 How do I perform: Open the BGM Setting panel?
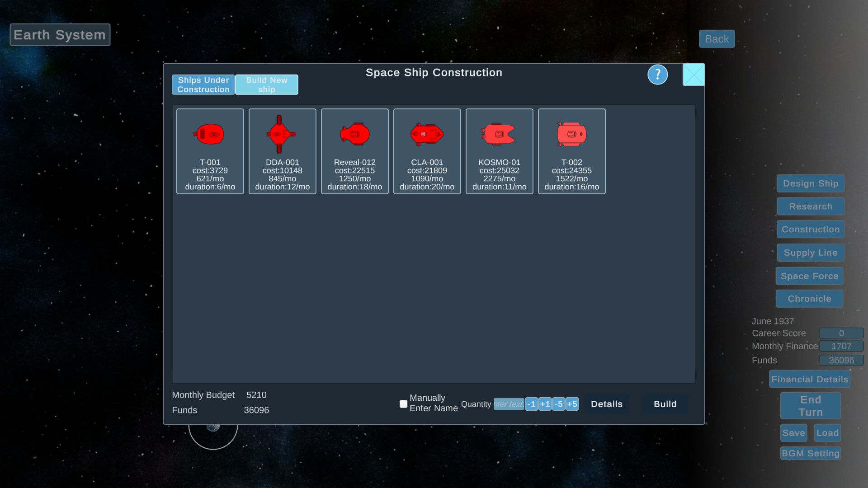(810, 453)
